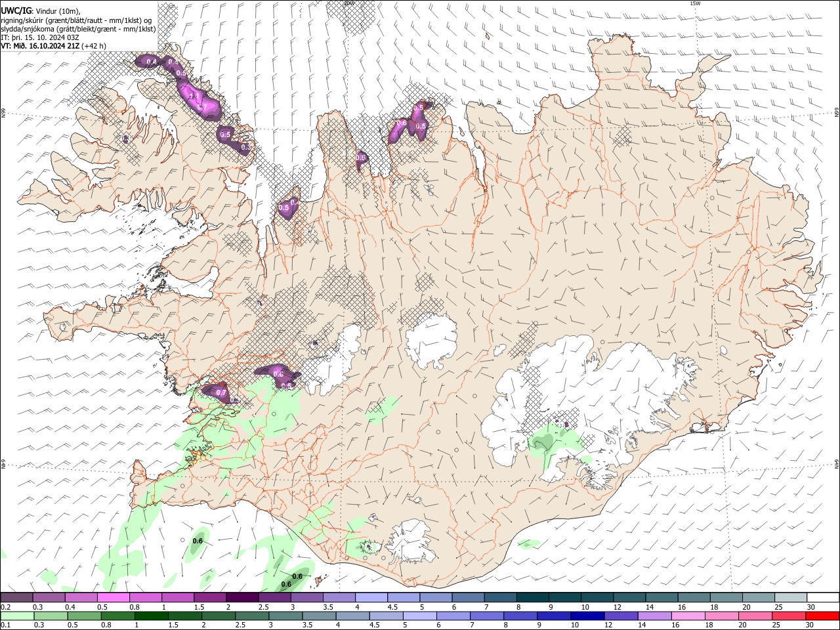The image size is (840, 630).
Task: Select the 8–9 dark teal swatch, snow legend
Action: (x=533, y=598)
